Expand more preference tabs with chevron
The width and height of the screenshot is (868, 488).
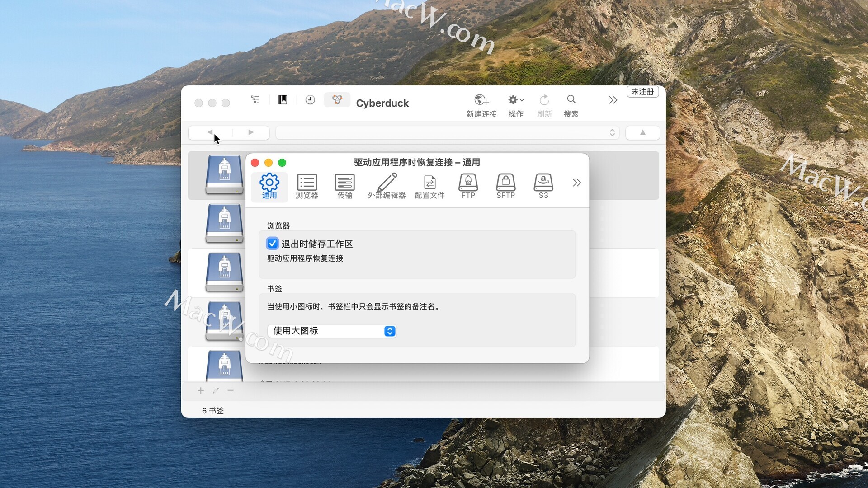pyautogui.click(x=576, y=183)
